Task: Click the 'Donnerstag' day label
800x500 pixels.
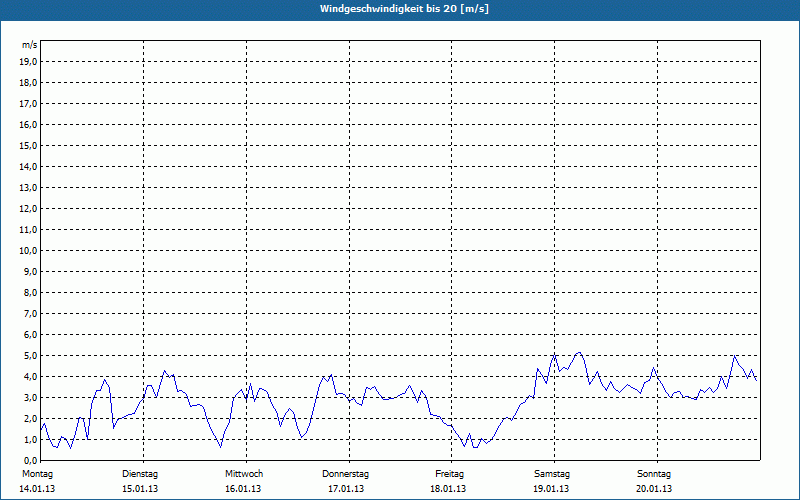Action: point(345,474)
